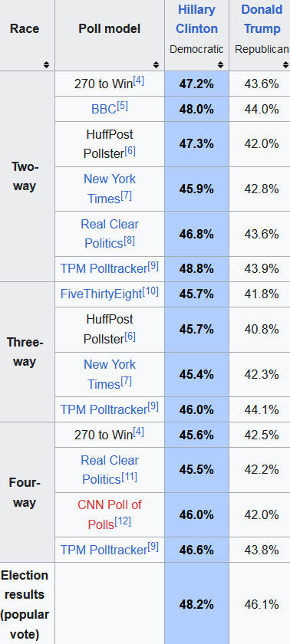
Task: Open TPM Polltracker link in Four-way section
Action: pyautogui.click(x=104, y=550)
